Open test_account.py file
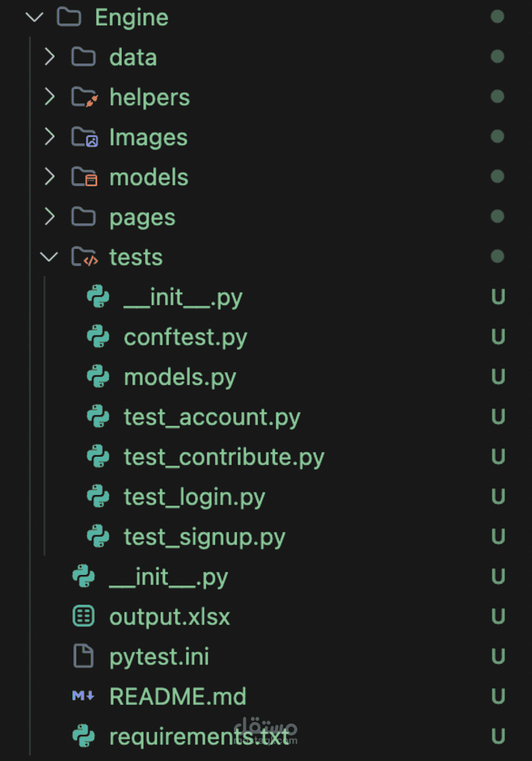Image resolution: width=532 pixels, height=761 pixels. click(211, 417)
